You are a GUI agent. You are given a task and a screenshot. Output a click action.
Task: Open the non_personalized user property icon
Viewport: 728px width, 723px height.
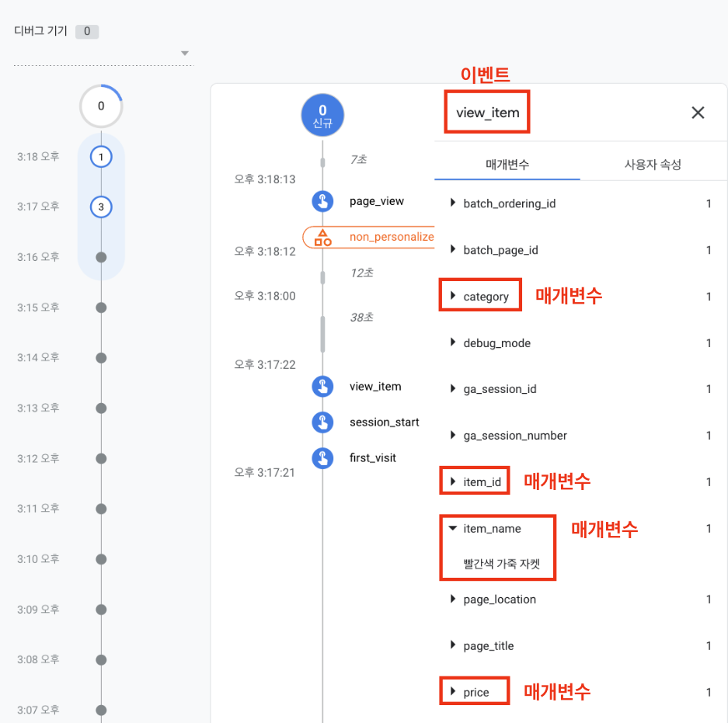[322, 237]
